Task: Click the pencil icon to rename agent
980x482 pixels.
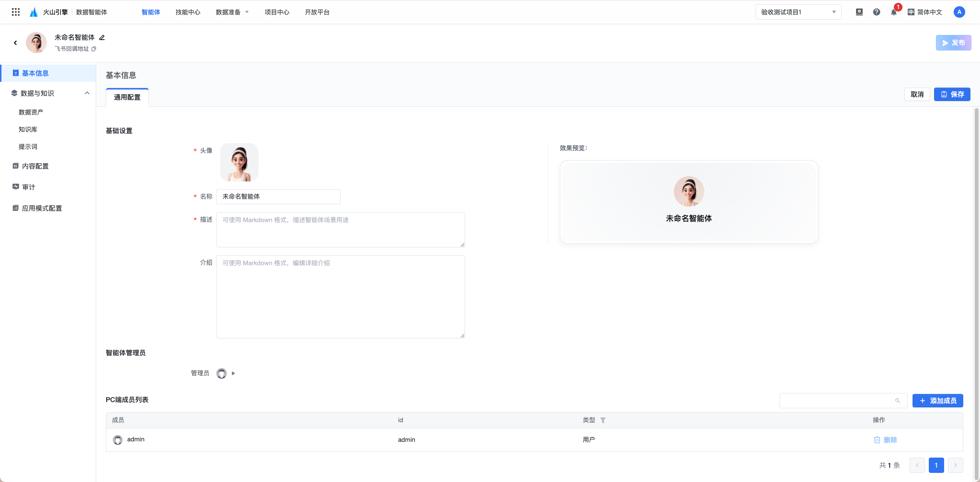Action: click(x=102, y=37)
